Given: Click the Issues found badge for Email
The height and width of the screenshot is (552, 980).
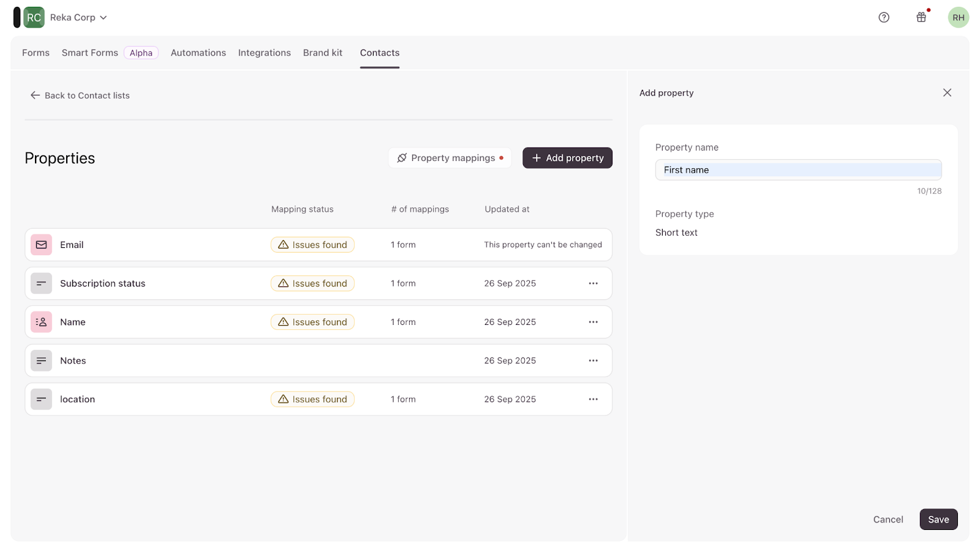Looking at the screenshot, I should (312, 245).
